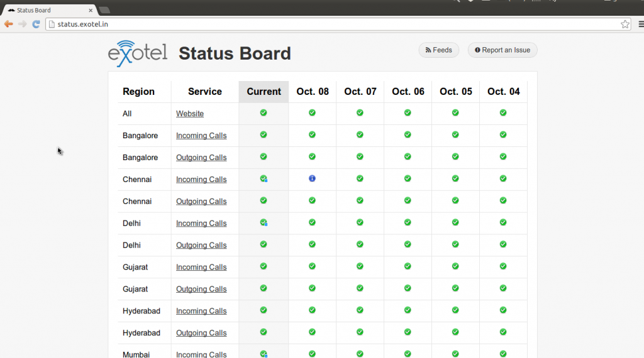Open Mumbai Incoming Calls link
Image resolution: width=644 pixels, height=358 pixels.
tap(201, 354)
